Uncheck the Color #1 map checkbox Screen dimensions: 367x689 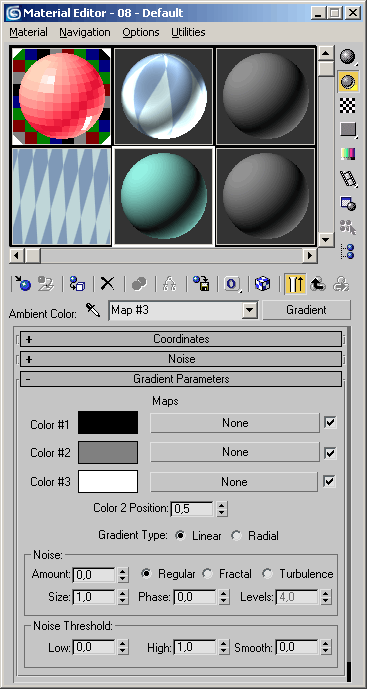[330, 423]
